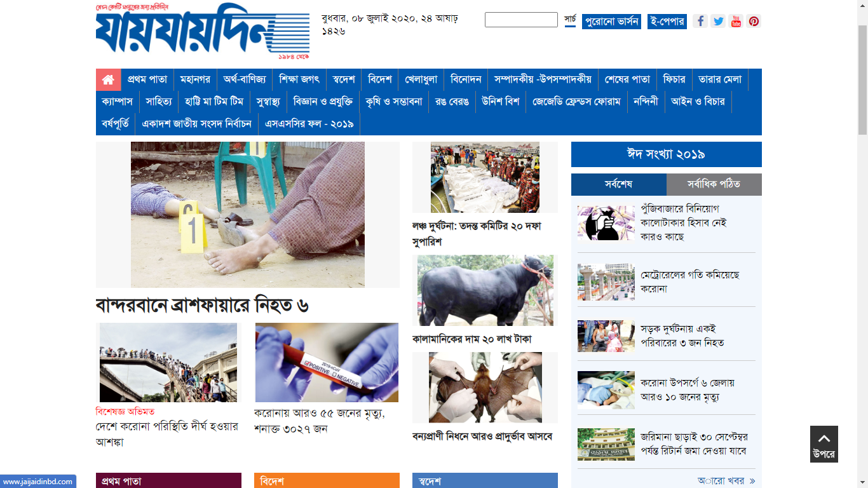This screenshot has height=488, width=868.
Task: Click the উপরে back-to-top arrow
Action: coord(824,444)
